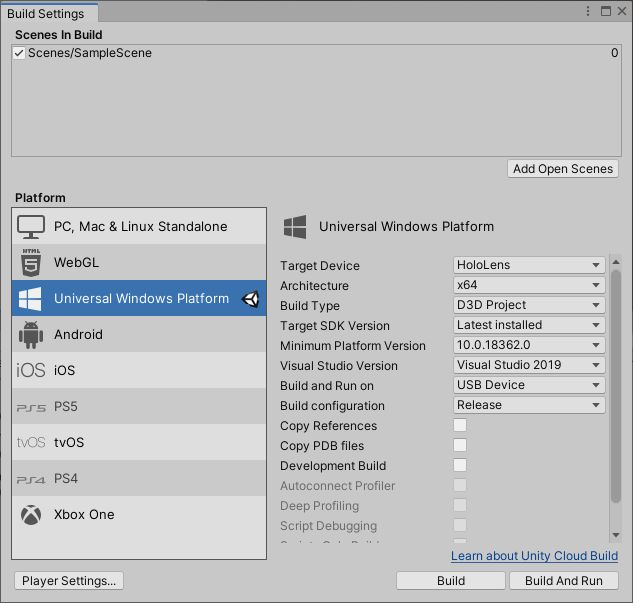Open the Learn about Unity Cloud Build link
633x603 pixels.
coord(534,556)
